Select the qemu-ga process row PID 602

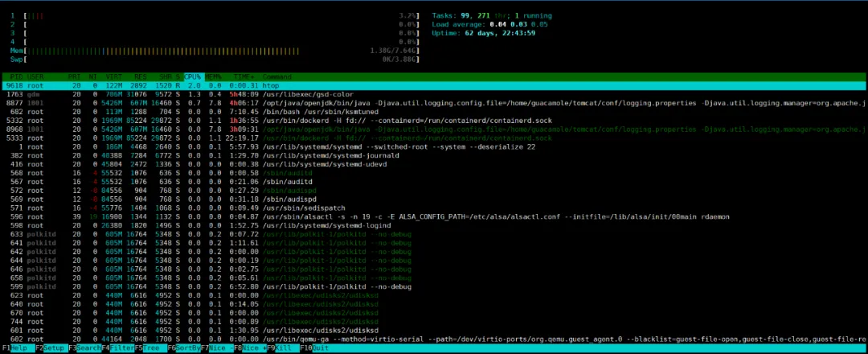[x=434, y=339]
